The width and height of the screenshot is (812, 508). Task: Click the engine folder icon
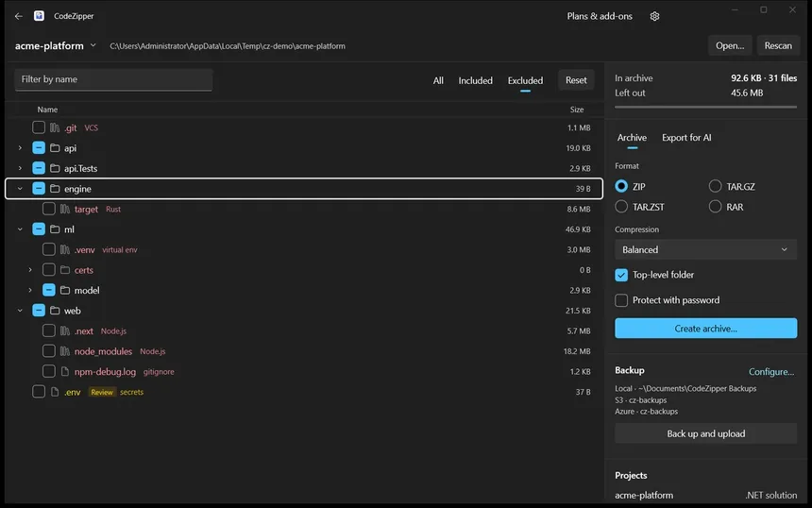click(x=55, y=189)
